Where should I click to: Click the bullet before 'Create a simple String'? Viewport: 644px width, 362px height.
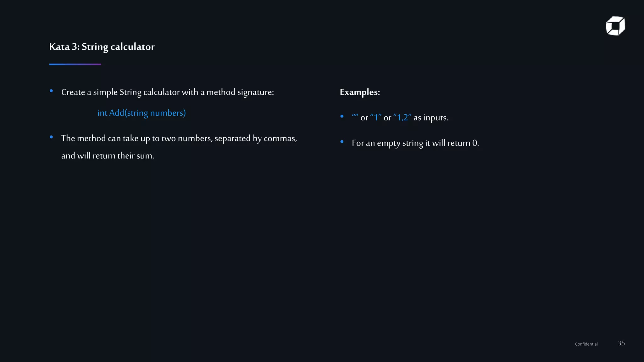(51, 91)
